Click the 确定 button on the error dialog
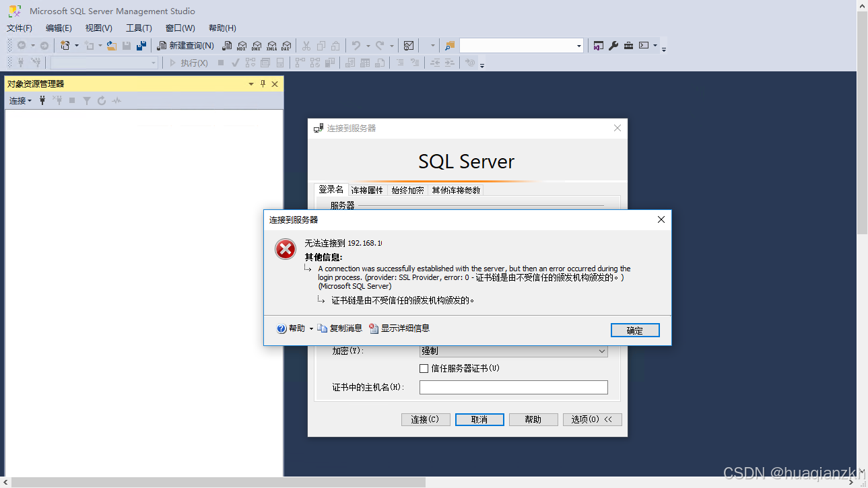The image size is (868, 488). [634, 330]
